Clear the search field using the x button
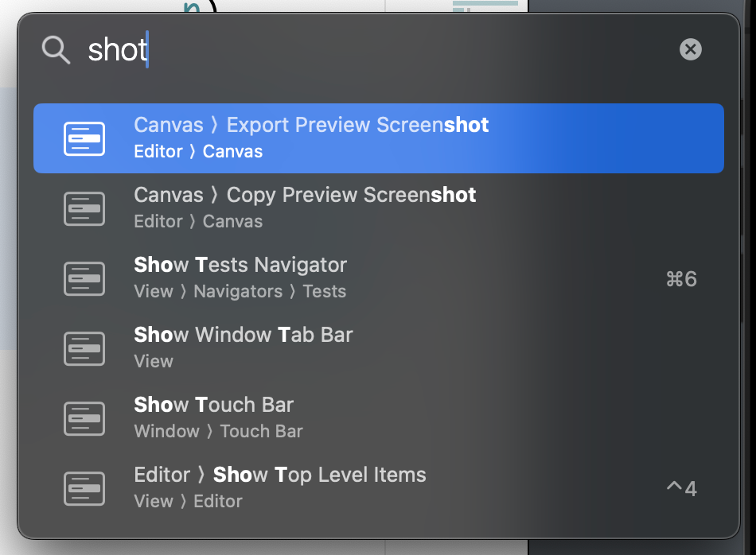 (x=689, y=49)
